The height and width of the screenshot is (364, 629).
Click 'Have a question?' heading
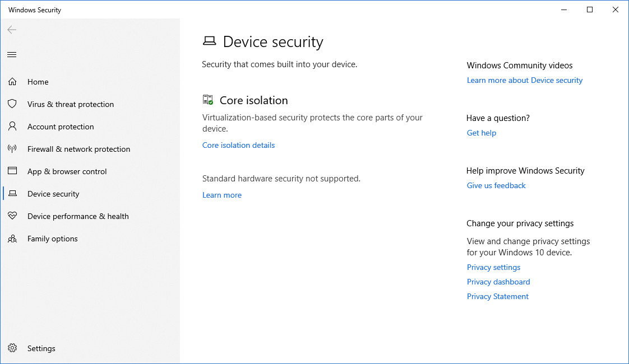(x=498, y=118)
